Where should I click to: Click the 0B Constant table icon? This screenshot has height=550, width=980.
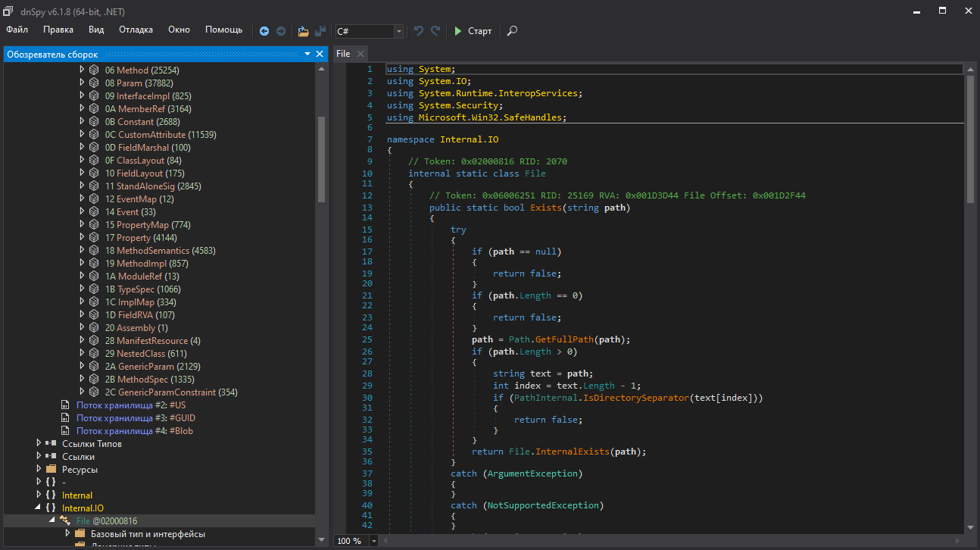[95, 122]
